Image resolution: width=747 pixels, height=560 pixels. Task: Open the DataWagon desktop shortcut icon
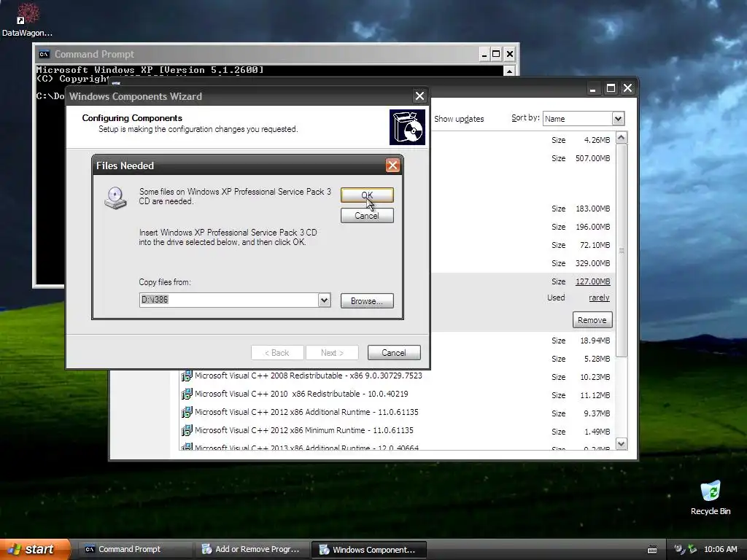click(x=27, y=13)
